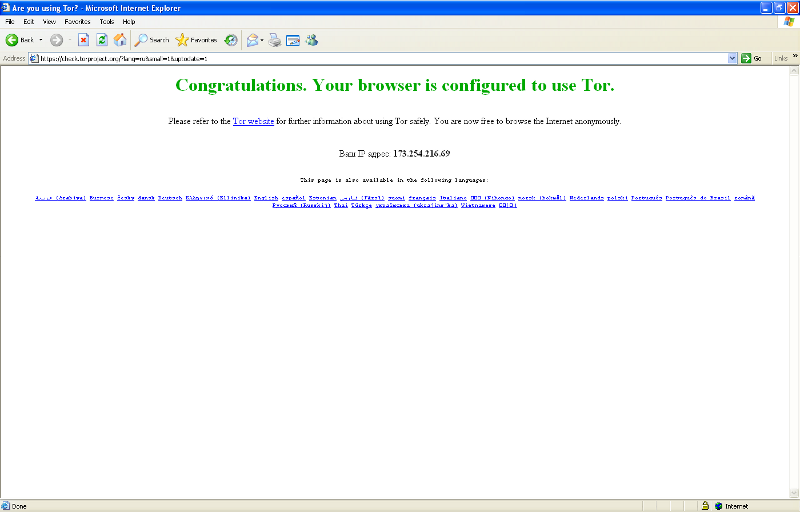The width and height of the screenshot is (800, 512).
Task: Open the Favorites star panel
Action: (x=197, y=40)
